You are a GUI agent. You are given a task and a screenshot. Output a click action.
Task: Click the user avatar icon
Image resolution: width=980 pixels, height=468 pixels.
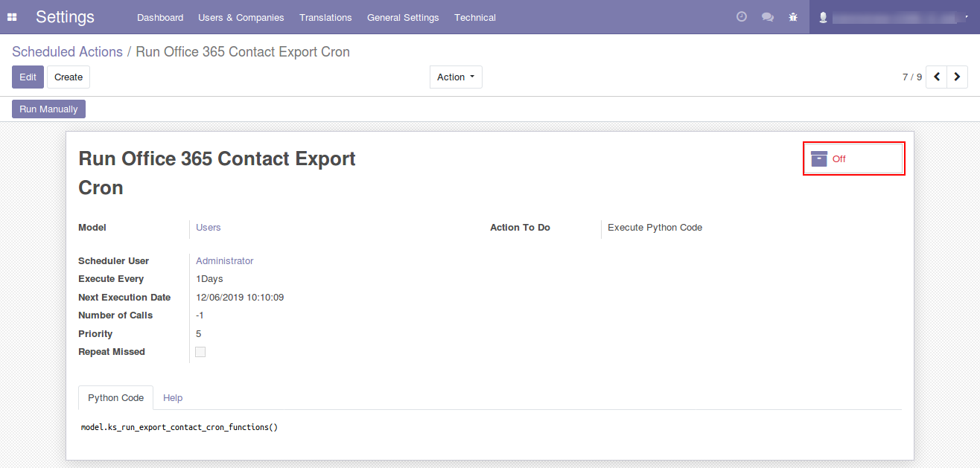click(822, 17)
